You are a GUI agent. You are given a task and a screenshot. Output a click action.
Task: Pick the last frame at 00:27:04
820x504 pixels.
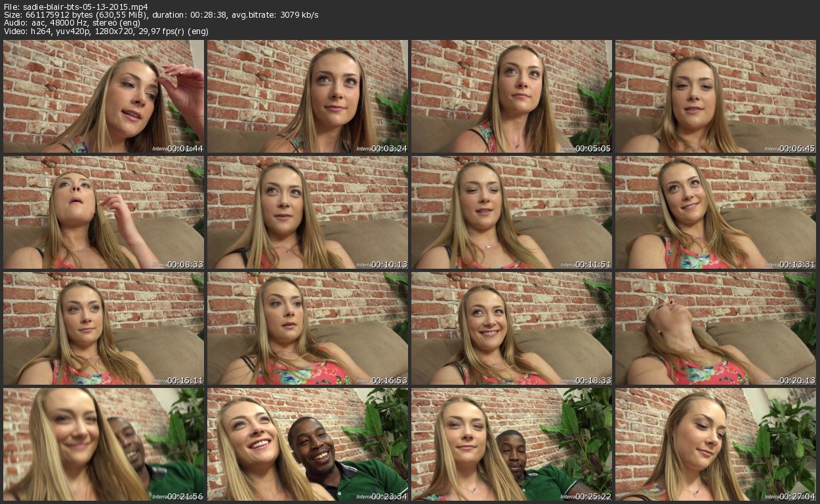point(716,444)
